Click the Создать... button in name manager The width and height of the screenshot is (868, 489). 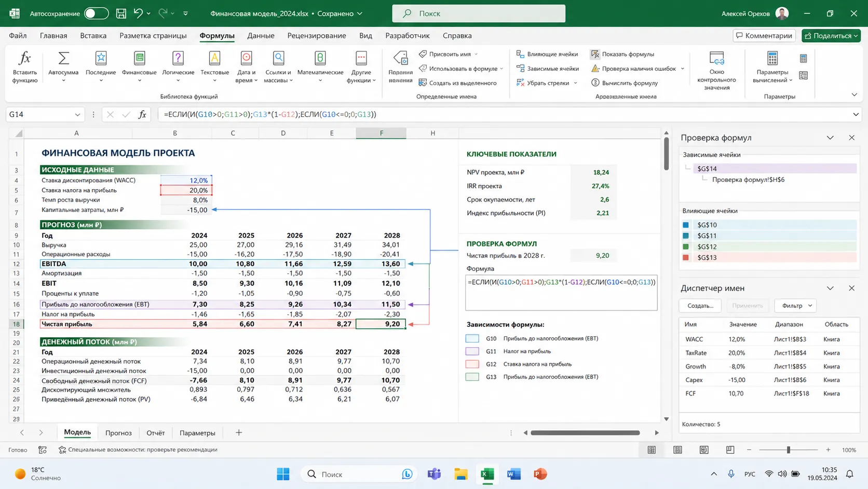700,306
